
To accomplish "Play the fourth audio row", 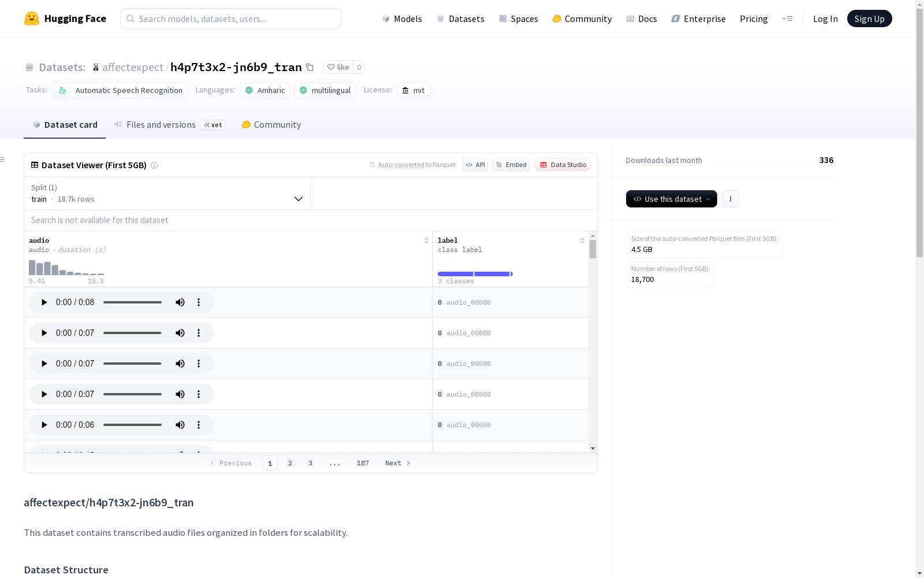I will (44, 394).
